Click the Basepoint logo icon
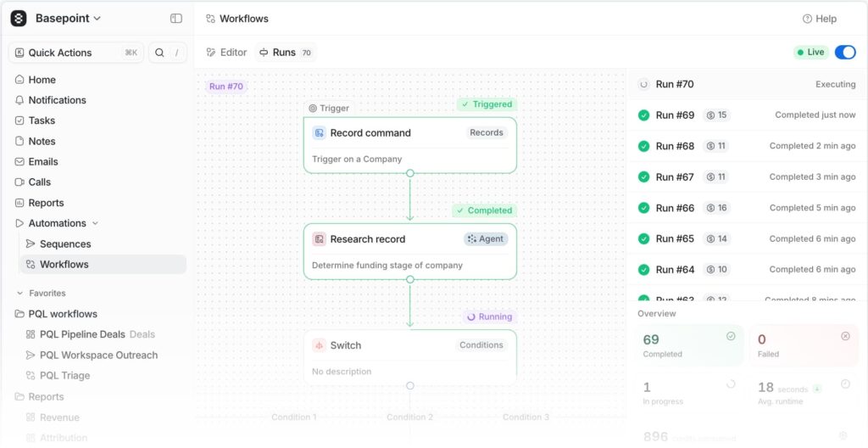This screenshot has width=868, height=448. pyautogui.click(x=19, y=18)
